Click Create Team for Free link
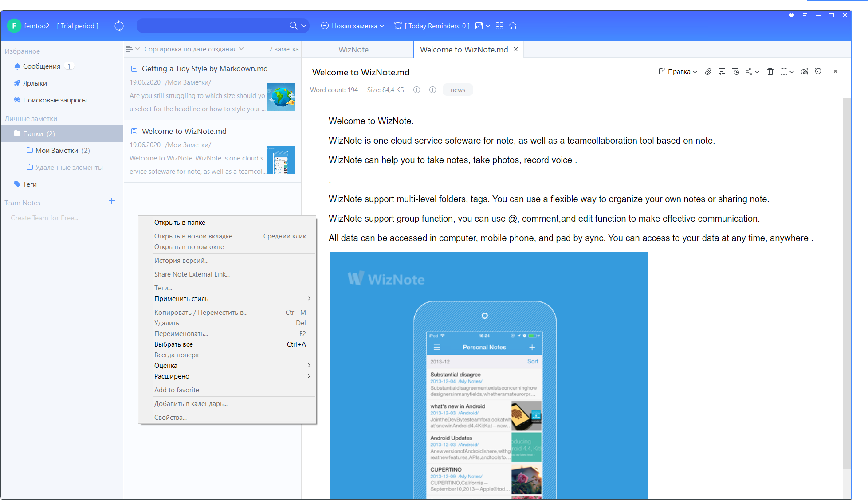This screenshot has height=500, width=868. click(x=44, y=218)
